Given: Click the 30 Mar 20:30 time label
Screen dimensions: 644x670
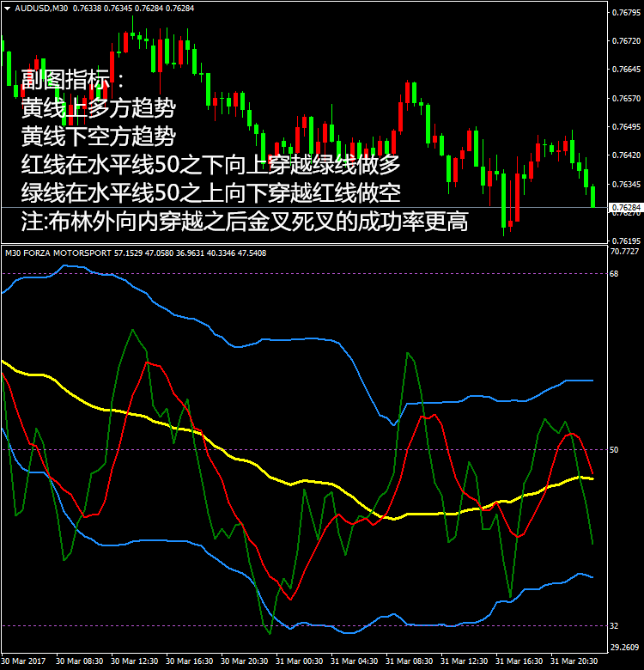Looking at the screenshot, I should [x=244, y=661].
